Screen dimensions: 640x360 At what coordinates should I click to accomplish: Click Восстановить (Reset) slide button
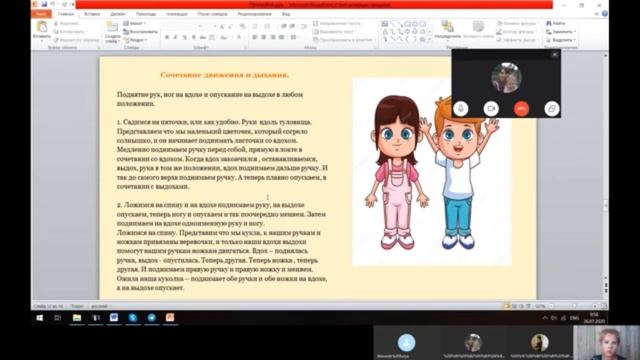[140, 31]
